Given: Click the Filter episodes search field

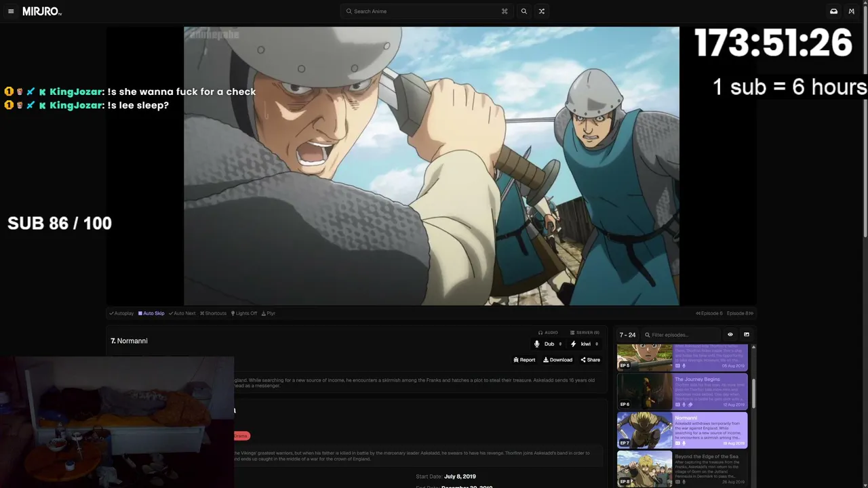Looking at the screenshot, I should point(682,335).
